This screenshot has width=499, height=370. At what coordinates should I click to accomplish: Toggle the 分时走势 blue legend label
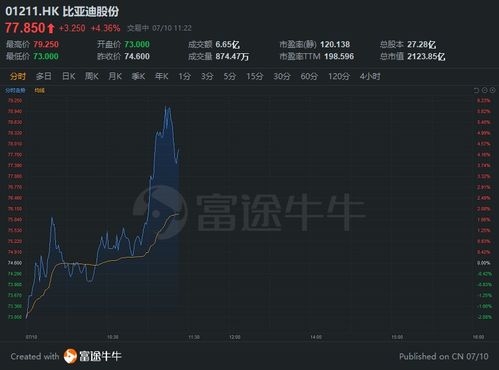coord(15,90)
